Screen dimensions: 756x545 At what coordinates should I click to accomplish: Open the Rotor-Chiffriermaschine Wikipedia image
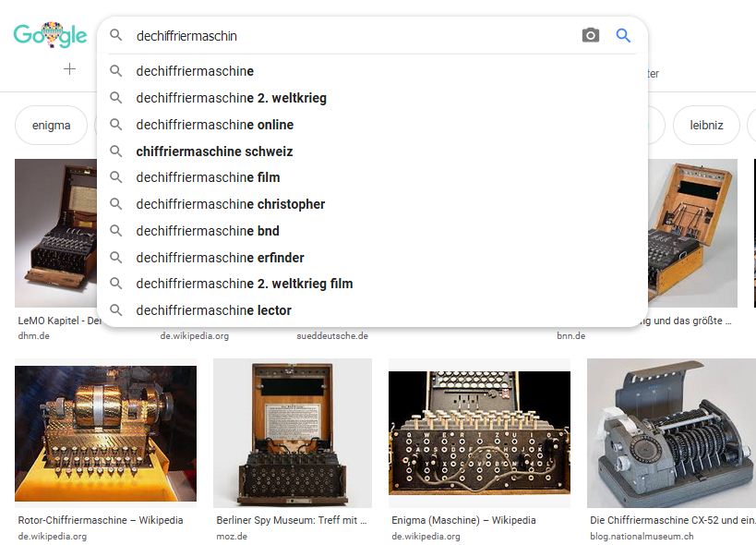[x=105, y=433]
